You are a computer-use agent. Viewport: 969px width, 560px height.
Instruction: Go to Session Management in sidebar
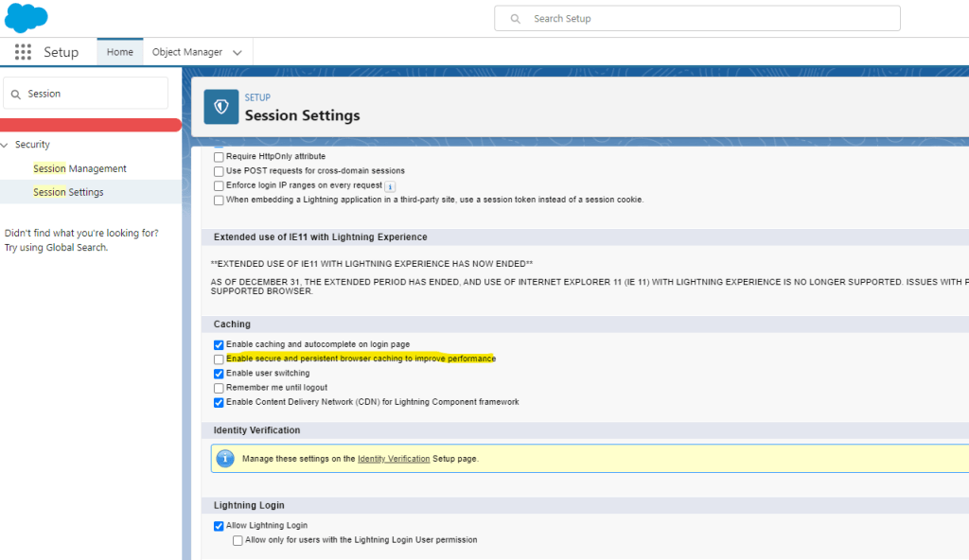point(79,168)
